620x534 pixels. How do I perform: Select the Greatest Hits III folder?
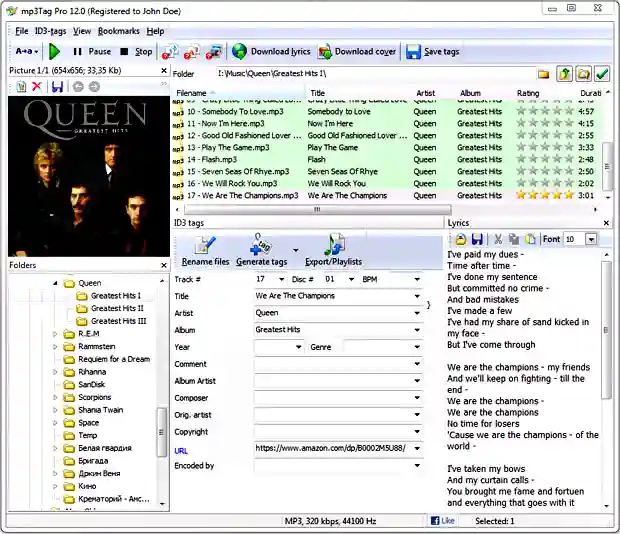119,321
